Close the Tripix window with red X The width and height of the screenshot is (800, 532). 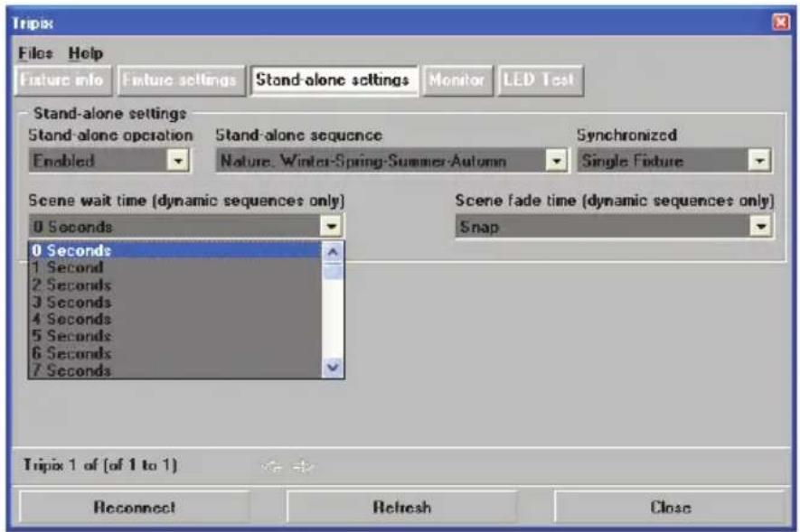781,23
